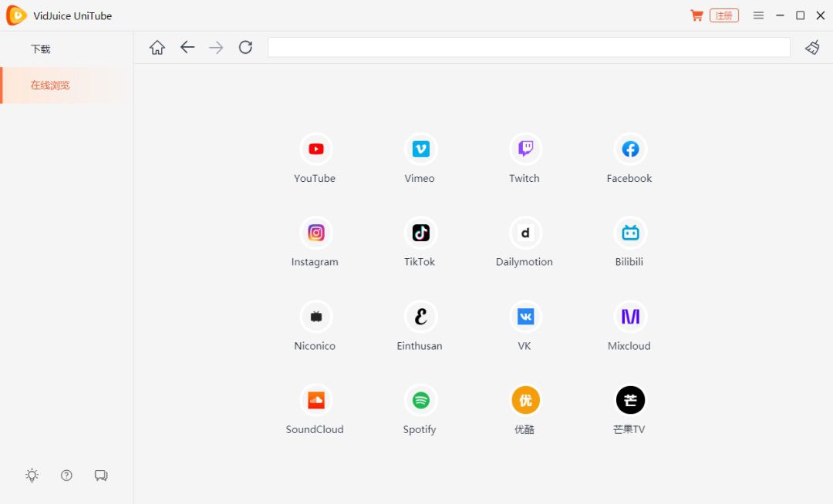Screen dimensions: 833x504
Task: Click the 优酷 text label
Action: tap(524, 429)
